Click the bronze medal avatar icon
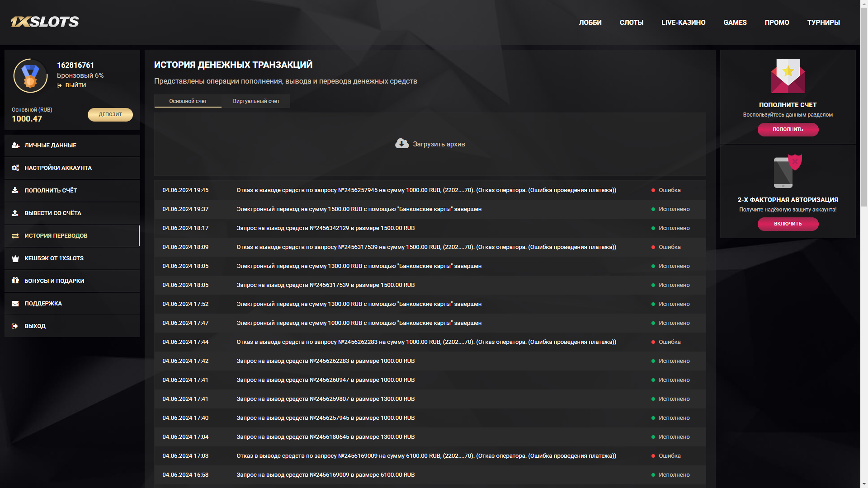The image size is (868, 488). pyautogui.click(x=30, y=76)
